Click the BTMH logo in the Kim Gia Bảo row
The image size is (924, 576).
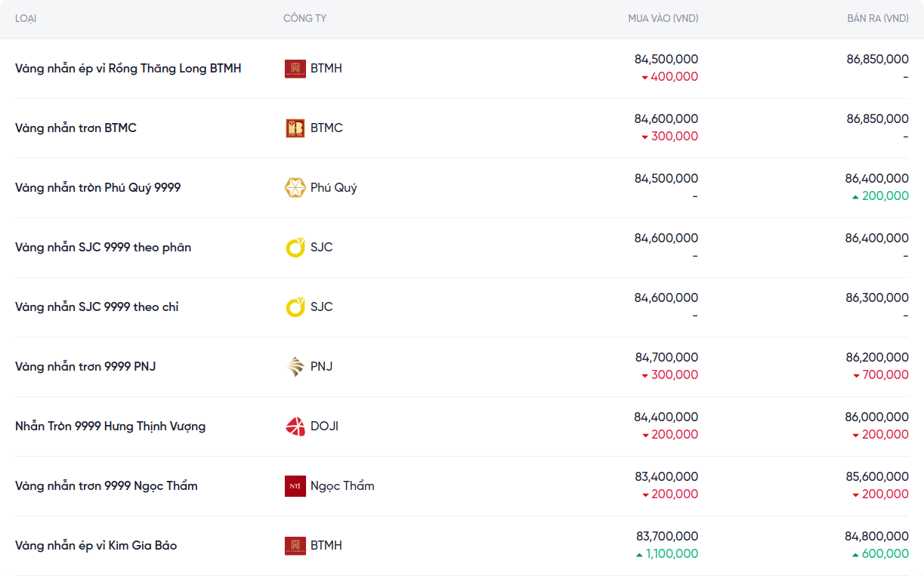[x=295, y=546]
